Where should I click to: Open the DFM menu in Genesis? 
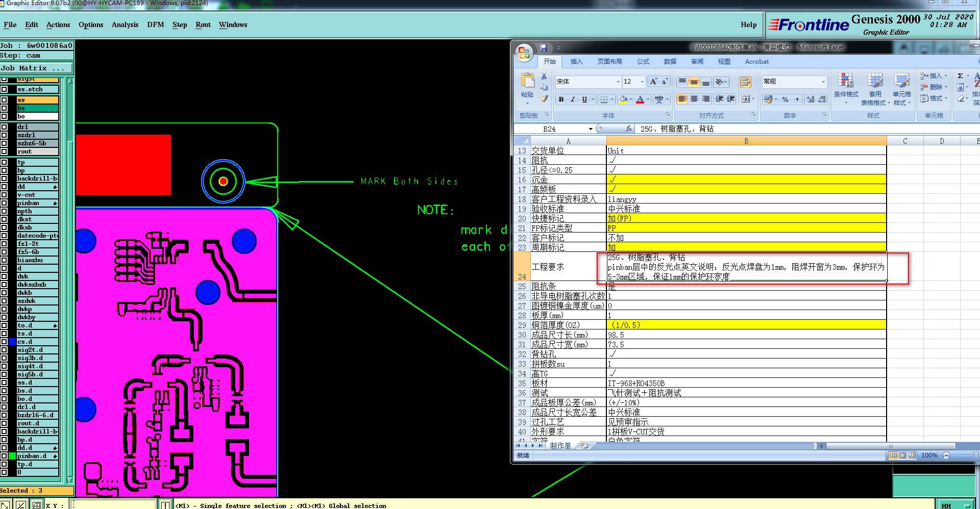tap(156, 24)
